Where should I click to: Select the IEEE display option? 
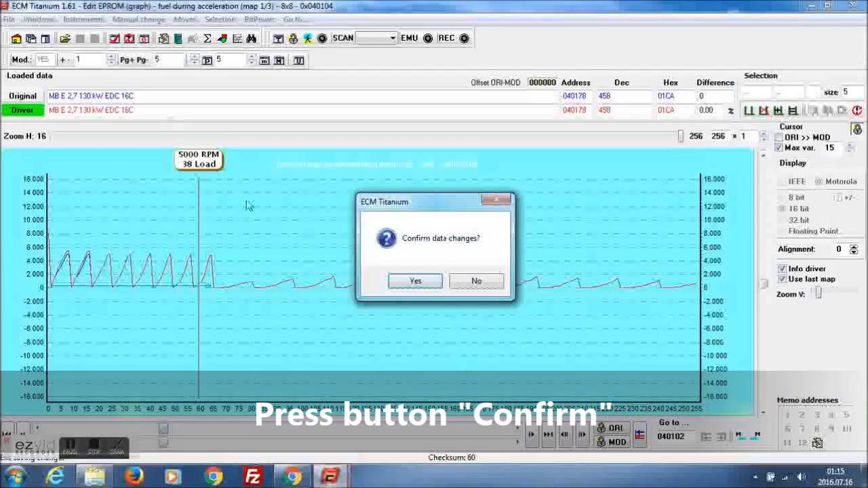click(x=792, y=182)
